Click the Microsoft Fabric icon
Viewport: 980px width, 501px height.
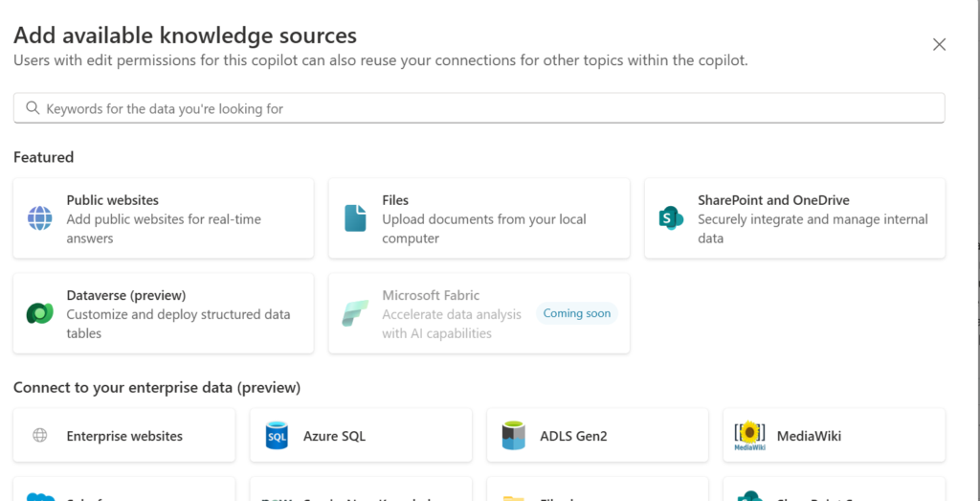click(355, 313)
